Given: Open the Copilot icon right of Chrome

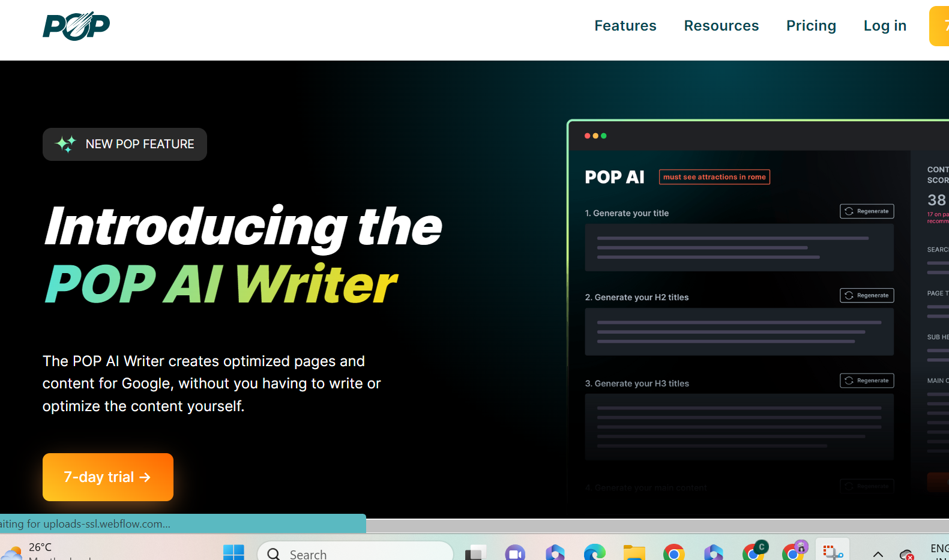Looking at the screenshot, I should click(x=714, y=552).
